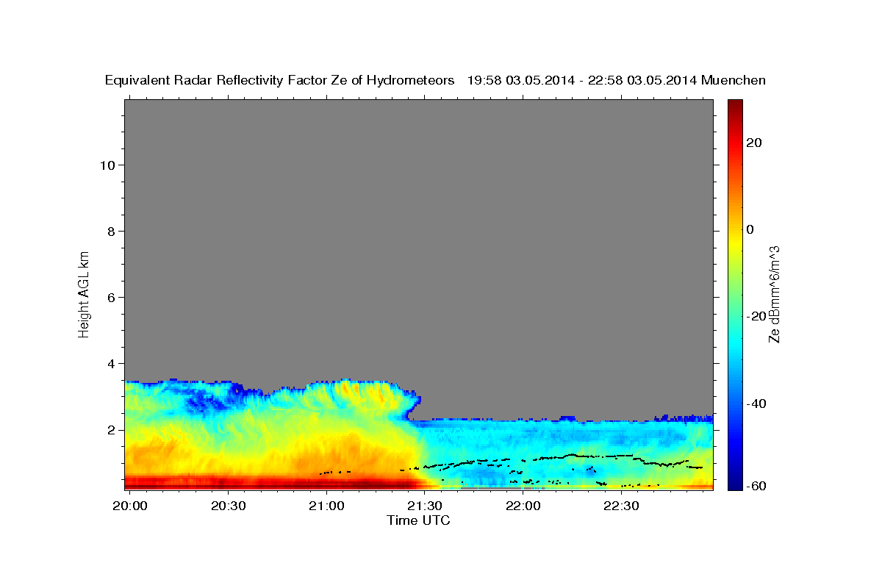The image size is (882, 588).
Task: Click the plot title 'Equivalent Radar Reflectivity Factor Ze of Hydrometeors'
Action: (279, 81)
